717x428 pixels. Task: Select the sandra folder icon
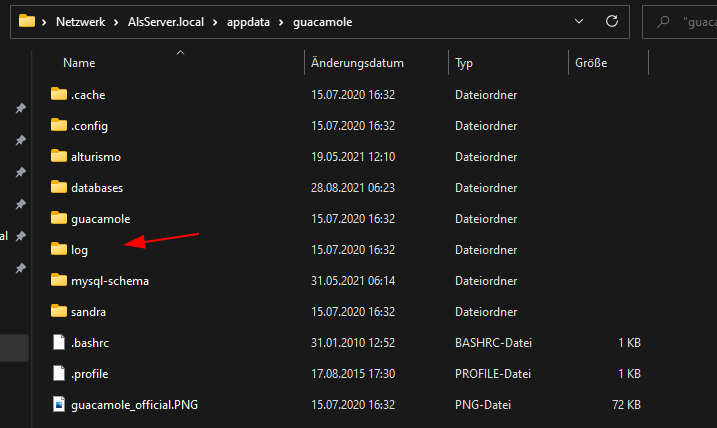(59, 311)
